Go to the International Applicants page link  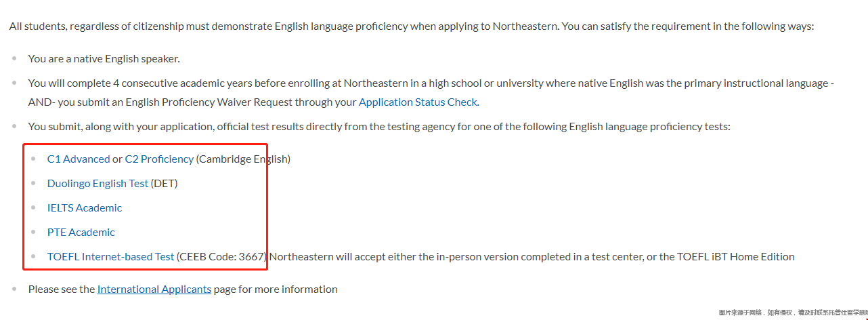pos(154,289)
